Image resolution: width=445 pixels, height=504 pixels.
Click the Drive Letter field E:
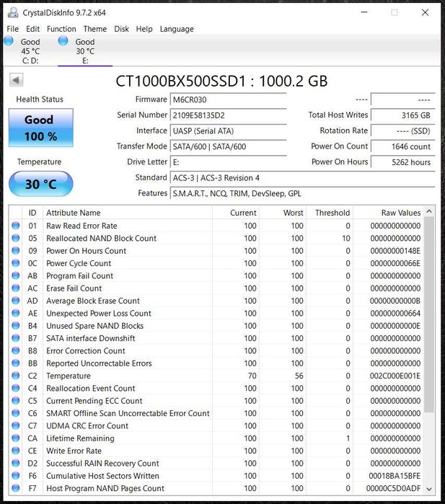tap(228, 162)
